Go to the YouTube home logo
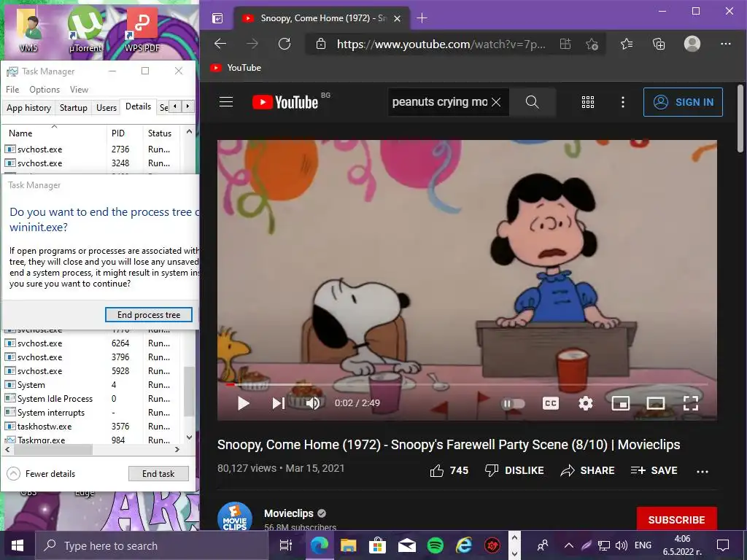Image resolution: width=747 pixels, height=560 pixels. 285,102
